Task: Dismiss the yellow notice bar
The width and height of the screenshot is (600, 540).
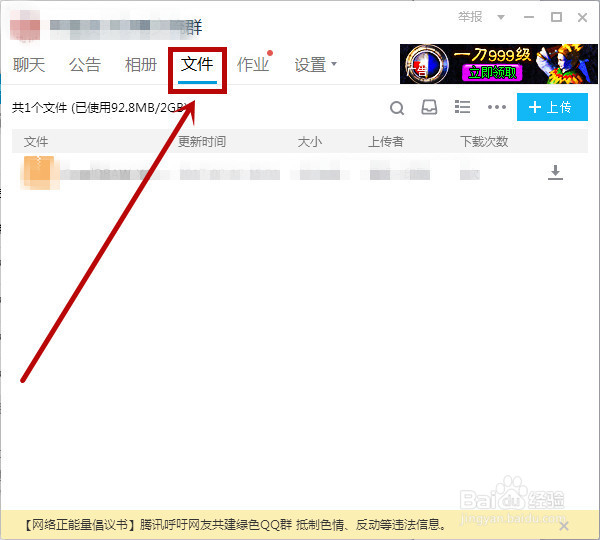Action: pyautogui.click(x=564, y=526)
